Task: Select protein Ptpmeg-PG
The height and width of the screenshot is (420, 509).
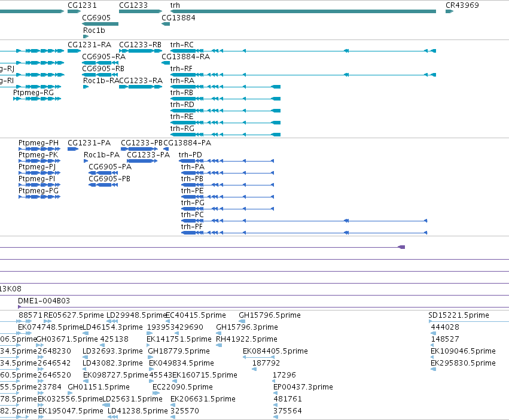Action: 39,197
